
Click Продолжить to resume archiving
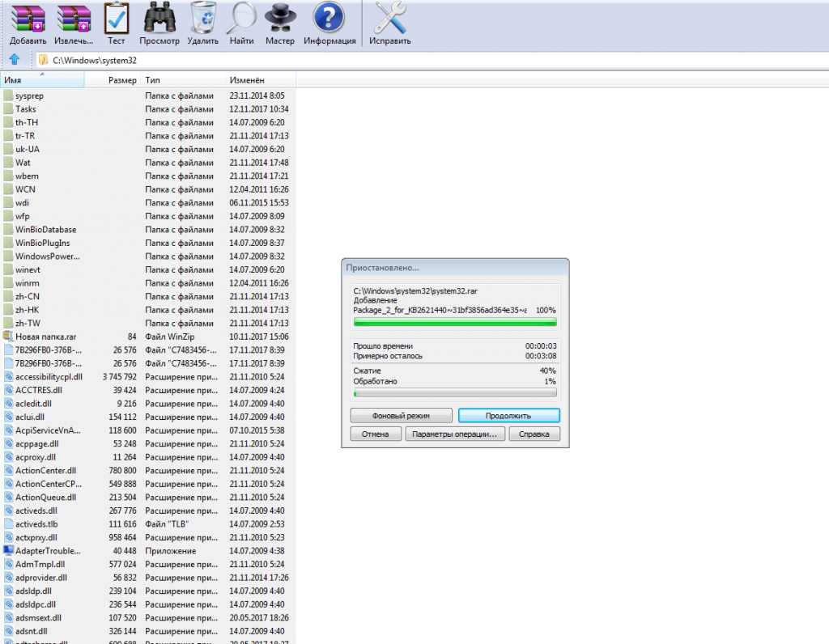[508, 416]
